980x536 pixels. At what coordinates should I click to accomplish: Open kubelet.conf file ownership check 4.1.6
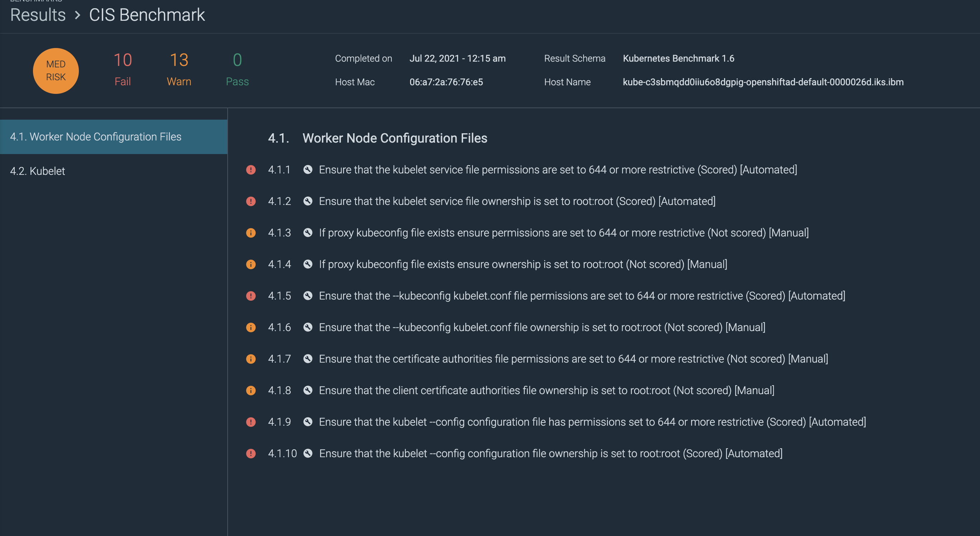point(542,327)
